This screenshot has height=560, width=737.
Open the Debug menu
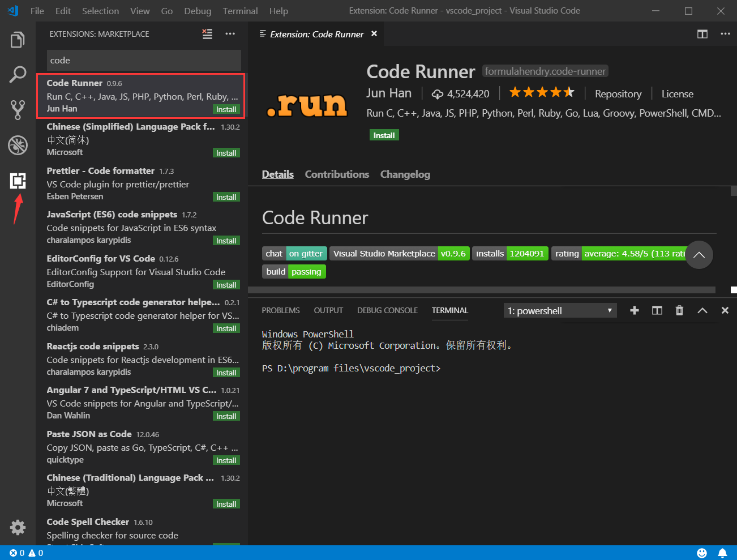click(198, 11)
